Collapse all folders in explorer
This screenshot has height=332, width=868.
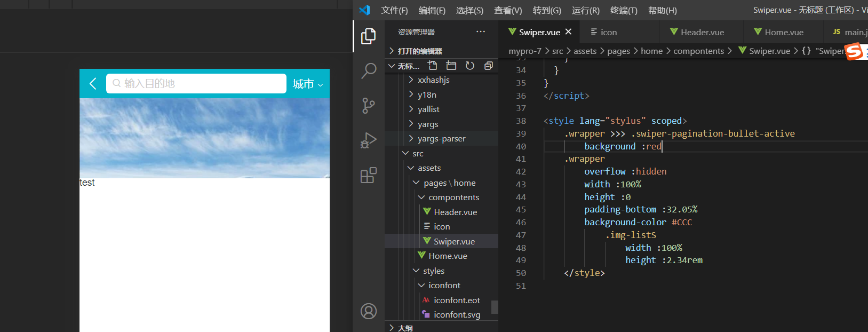pyautogui.click(x=488, y=66)
